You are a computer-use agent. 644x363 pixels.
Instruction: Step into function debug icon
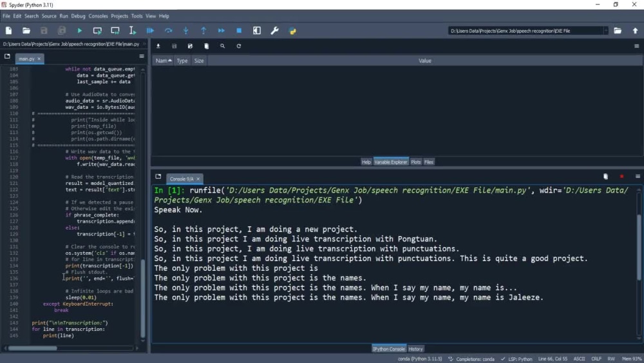(186, 31)
